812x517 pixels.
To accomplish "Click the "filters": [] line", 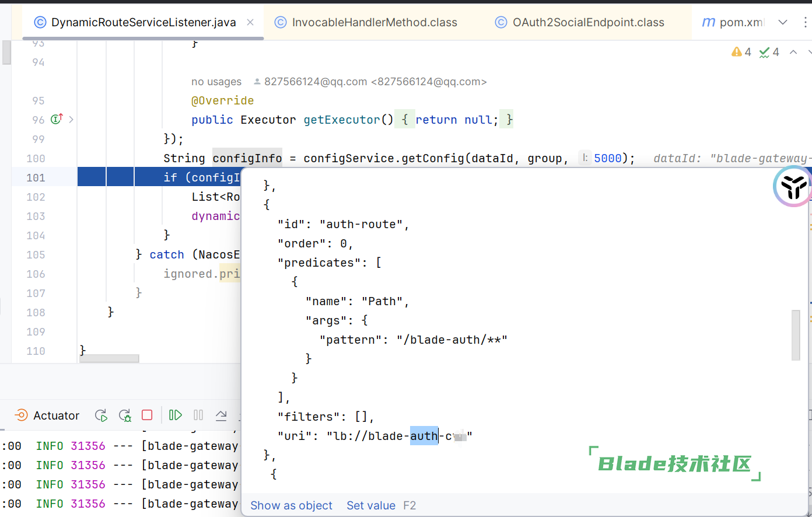I will (x=326, y=417).
